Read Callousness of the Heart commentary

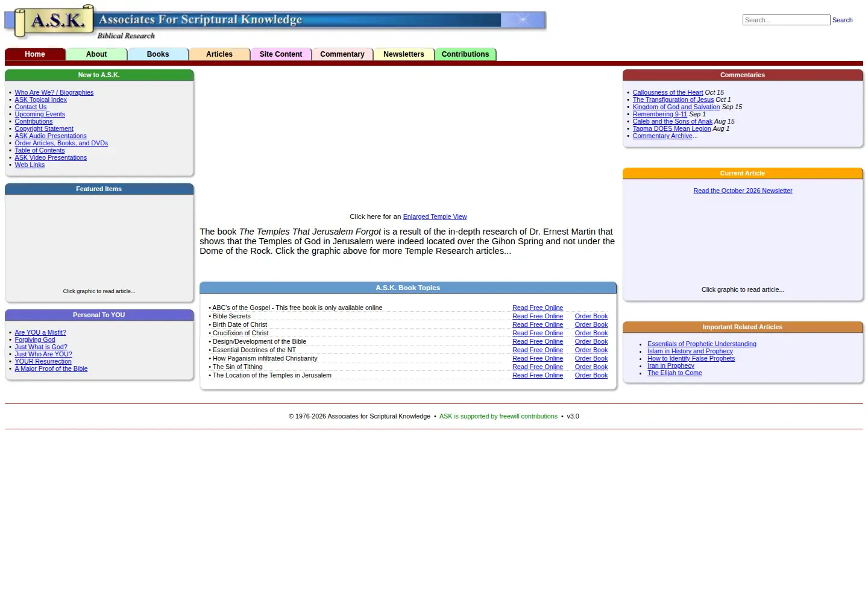pyautogui.click(x=668, y=93)
